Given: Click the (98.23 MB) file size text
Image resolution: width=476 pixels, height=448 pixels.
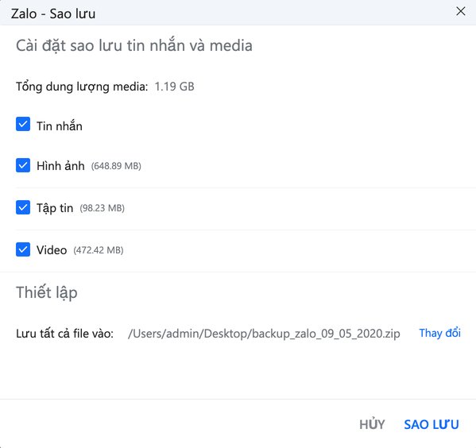Looking at the screenshot, I should (x=103, y=208).
